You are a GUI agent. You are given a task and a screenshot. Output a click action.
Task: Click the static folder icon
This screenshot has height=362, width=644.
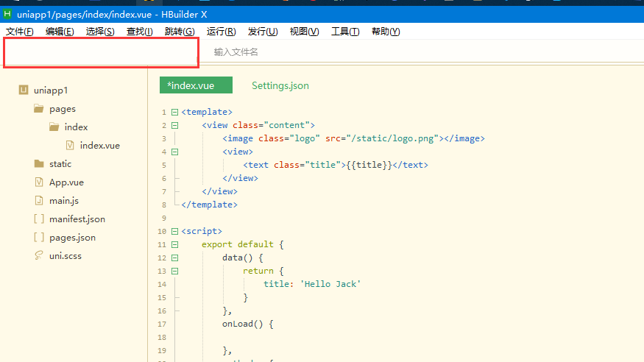point(38,164)
